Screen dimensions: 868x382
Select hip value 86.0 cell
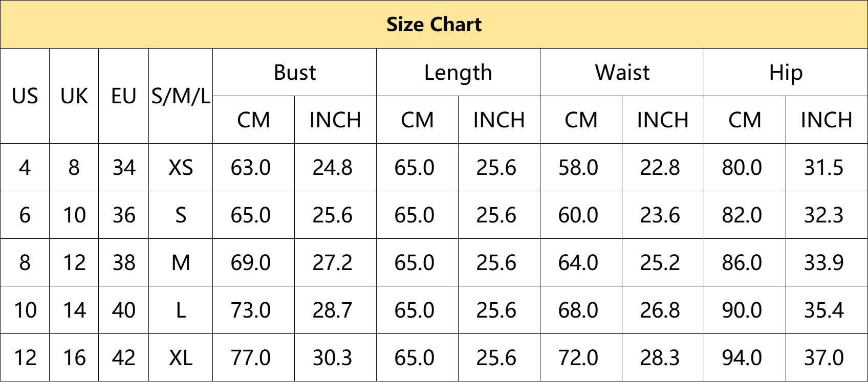[745, 262]
